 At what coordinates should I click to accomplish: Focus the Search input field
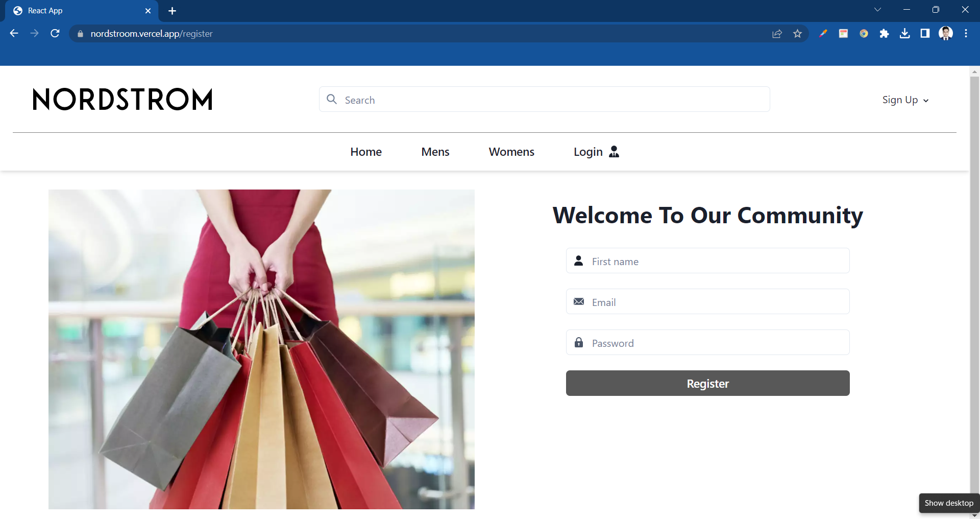coord(545,99)
